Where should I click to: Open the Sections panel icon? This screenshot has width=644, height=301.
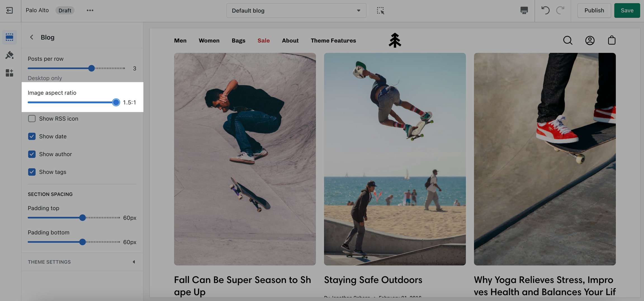coord(10,37)
